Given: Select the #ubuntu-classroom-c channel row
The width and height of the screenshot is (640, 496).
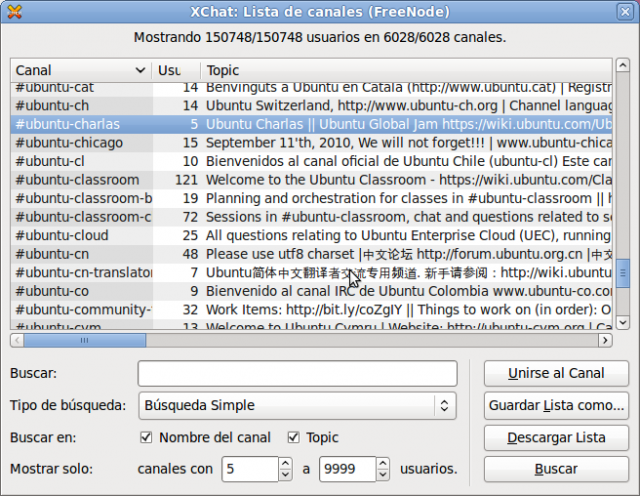Looking at the screenshot, I should coord(311,217).
